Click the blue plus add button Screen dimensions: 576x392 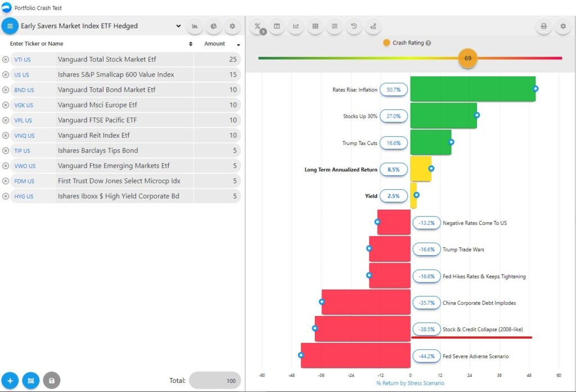tap(10, 381)
